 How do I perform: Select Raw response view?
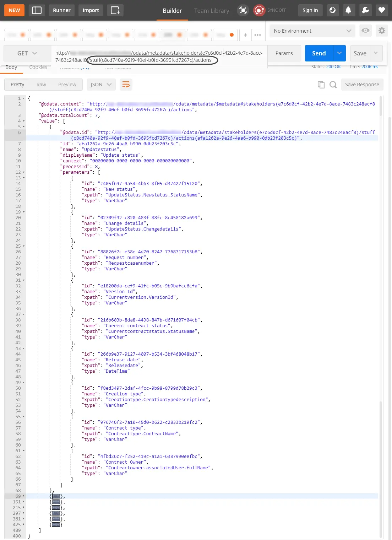41,85
